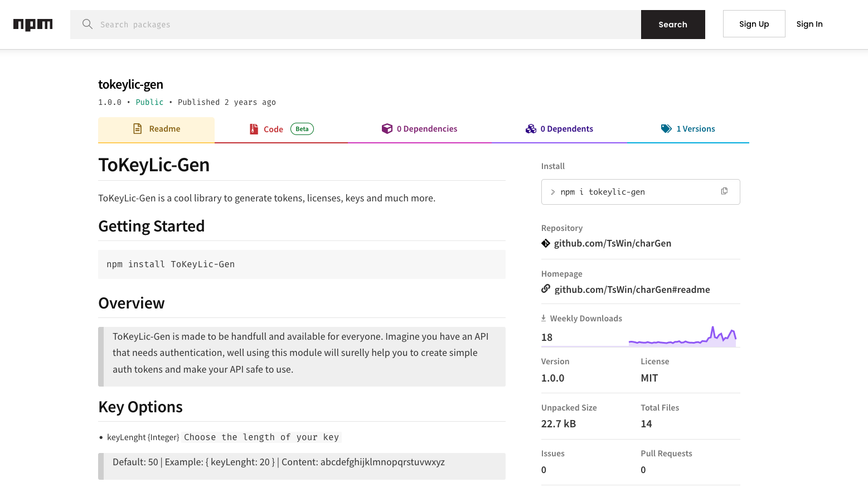
Task: Click the Versions tags icon
Action: click(666, 129)
